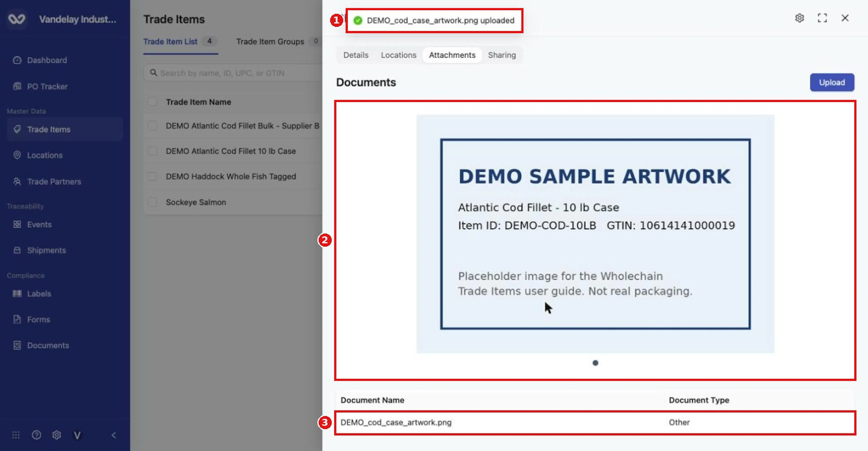The width and height of the screenshot is (868, 451).
Task: Open Sockeye Salmon trade item
Action: [196, 202]
